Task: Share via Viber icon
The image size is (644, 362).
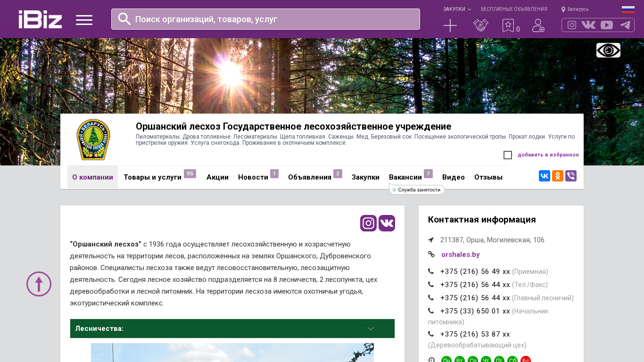Action: coord(571,176)
